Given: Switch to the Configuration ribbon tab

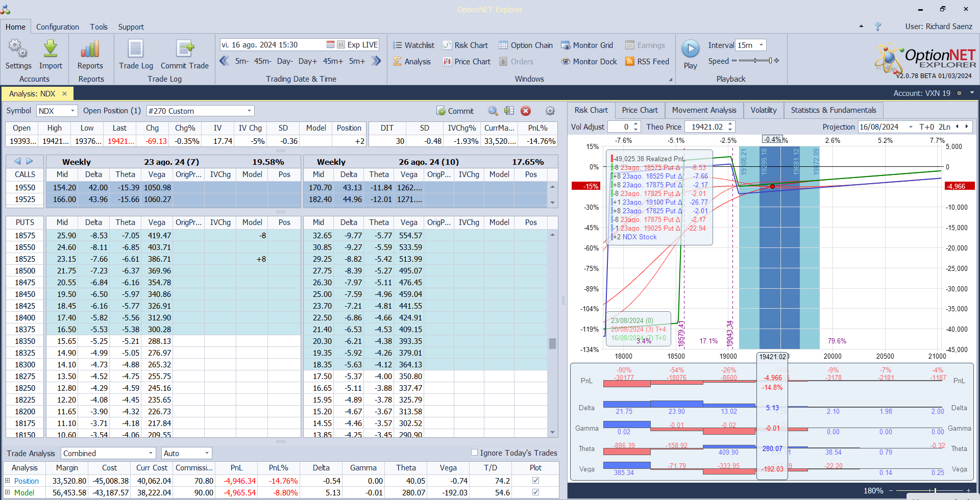Looking at the screenshot, I should click(58, 27).
